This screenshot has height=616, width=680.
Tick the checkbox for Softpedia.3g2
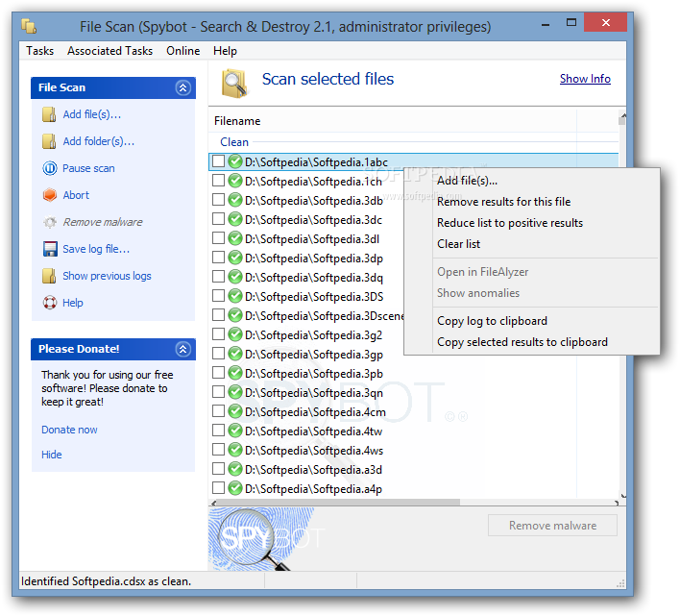tap(218, 334)
